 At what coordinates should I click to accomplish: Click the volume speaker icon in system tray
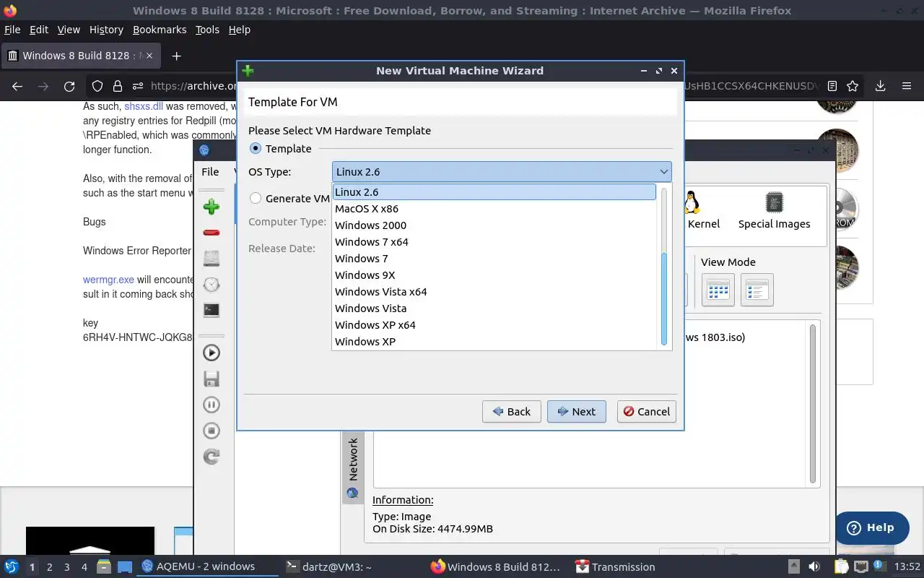click(814, 566)
